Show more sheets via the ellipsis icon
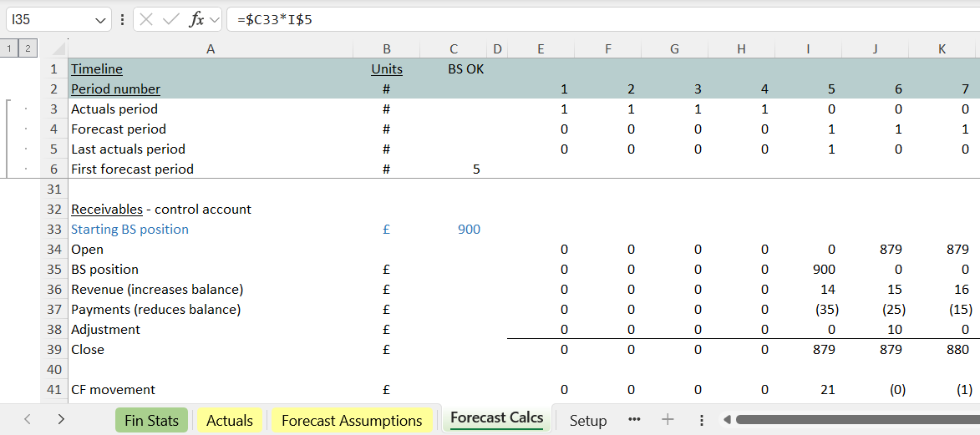 pos(634,420)
